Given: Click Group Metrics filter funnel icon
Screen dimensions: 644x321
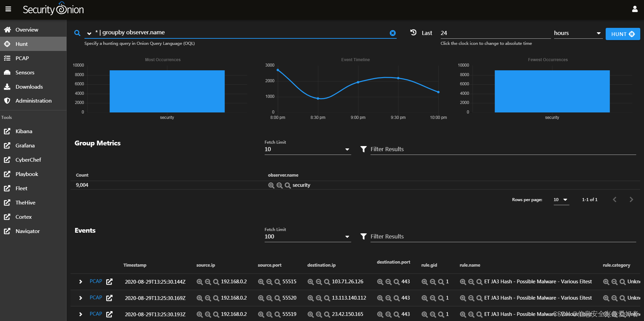Looking at the screenshot, I should pyautogui.click(x=363, y=149).
